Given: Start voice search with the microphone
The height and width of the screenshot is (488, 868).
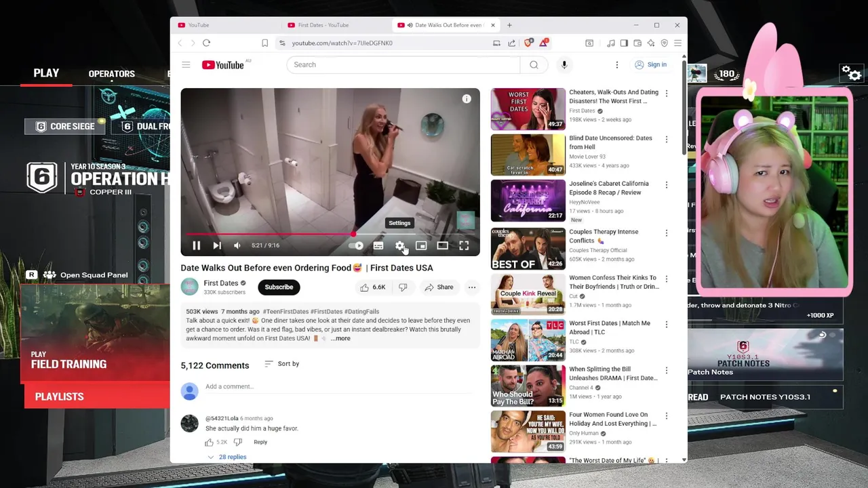Looking at the screenshot, I should [564, 65].
